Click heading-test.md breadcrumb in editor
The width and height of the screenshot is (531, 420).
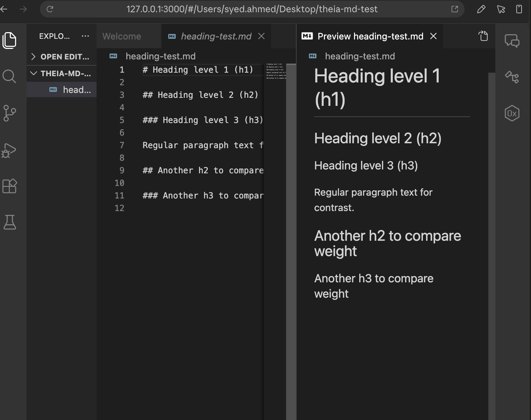point(161,56)
